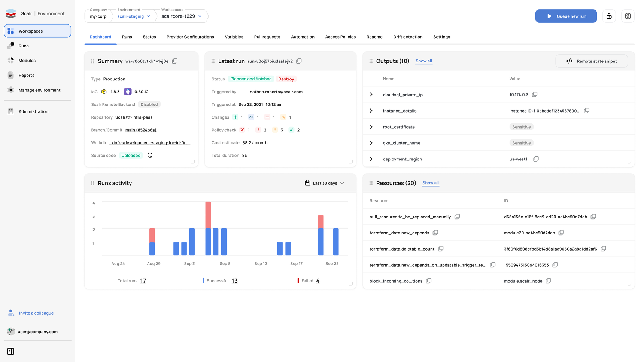Copy the run ID run-v0oj57biudsa1ejv2
644x362 pixels.
tap(299, 61)
